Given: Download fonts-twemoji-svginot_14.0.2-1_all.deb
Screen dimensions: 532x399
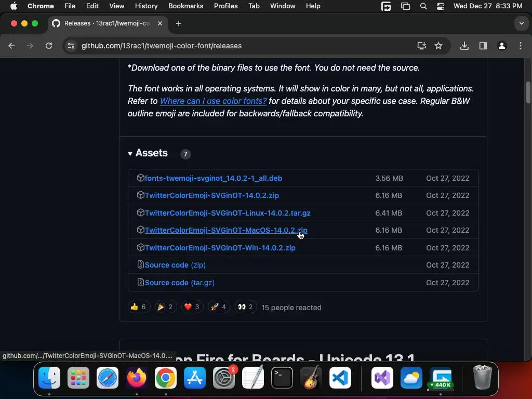Looking at the screenshot, I should click(x=214, y=178).
